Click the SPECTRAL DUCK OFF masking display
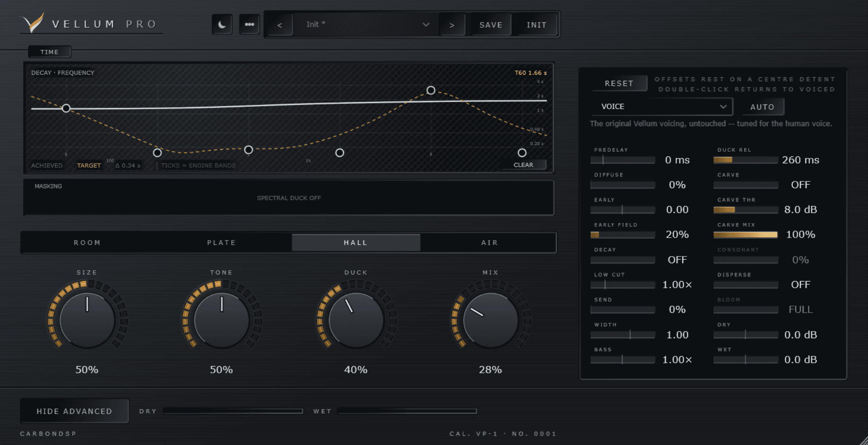 pos(289,198)
